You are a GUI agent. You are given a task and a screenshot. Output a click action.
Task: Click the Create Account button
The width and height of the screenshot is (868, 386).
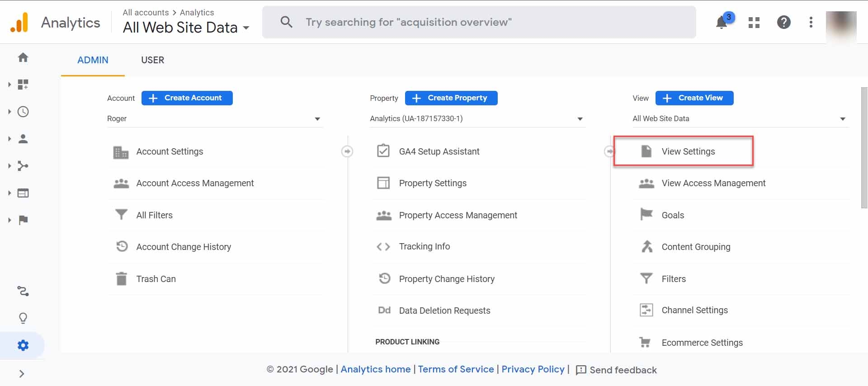(187, 98)
